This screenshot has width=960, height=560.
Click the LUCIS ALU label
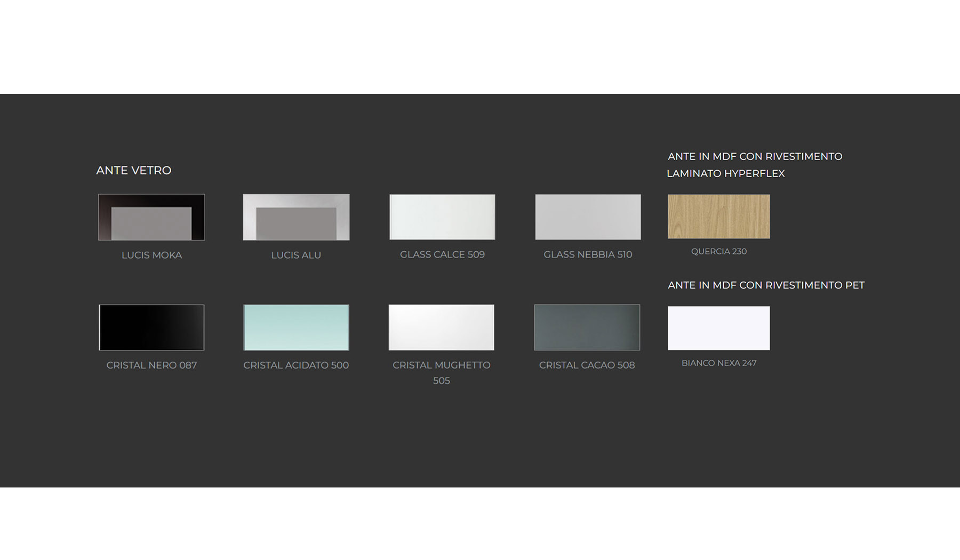[296, 255]
